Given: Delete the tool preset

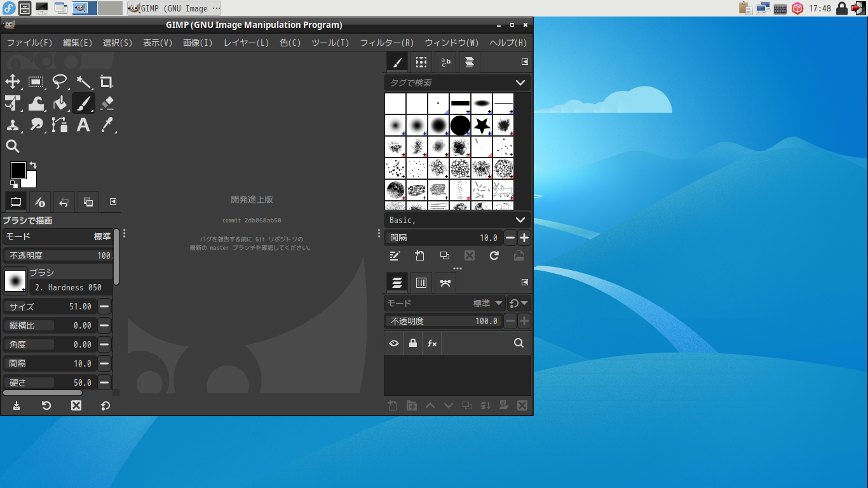Looking at the screenshot, I should (x=76, y=405).
